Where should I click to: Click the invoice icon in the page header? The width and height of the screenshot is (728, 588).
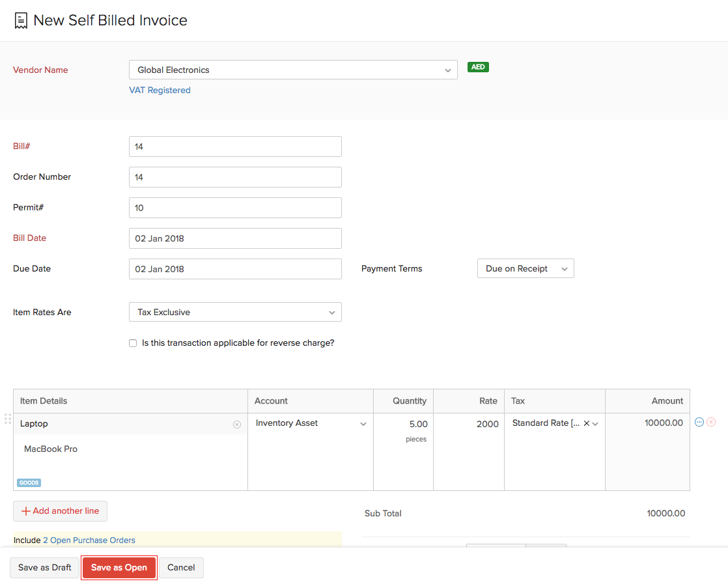21,20
